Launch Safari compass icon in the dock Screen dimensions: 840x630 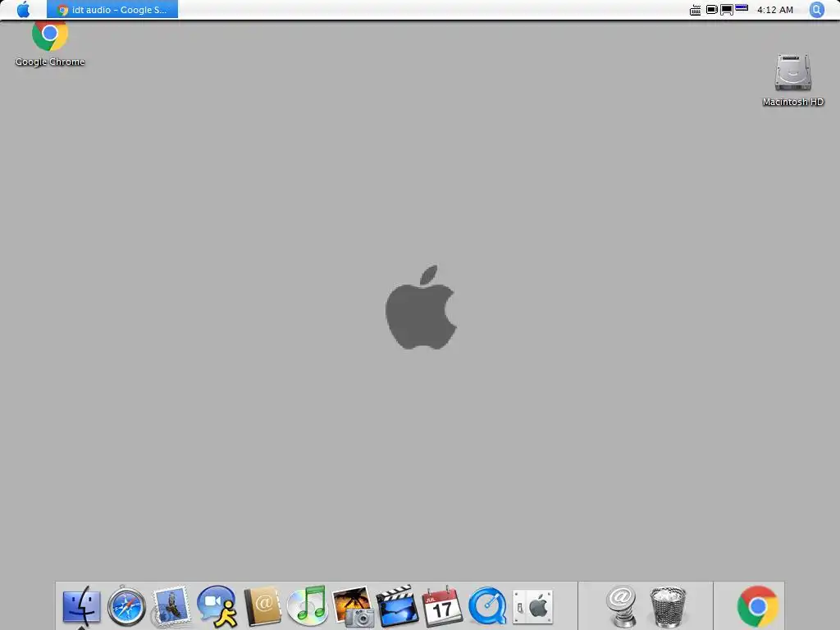coord(126,607)
